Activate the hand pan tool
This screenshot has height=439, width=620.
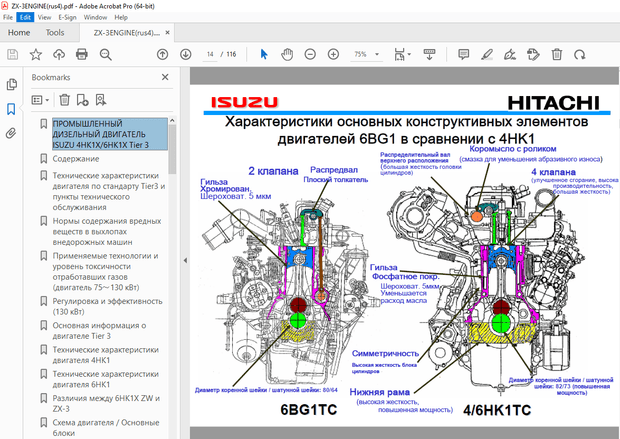(287, 54)
